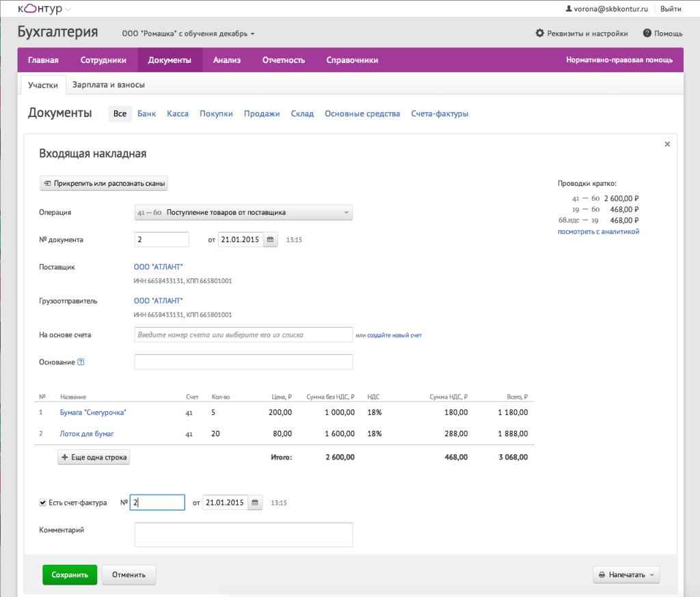Open the Отчетность menu
Screen dimensions: 700x597
(283, 60)
